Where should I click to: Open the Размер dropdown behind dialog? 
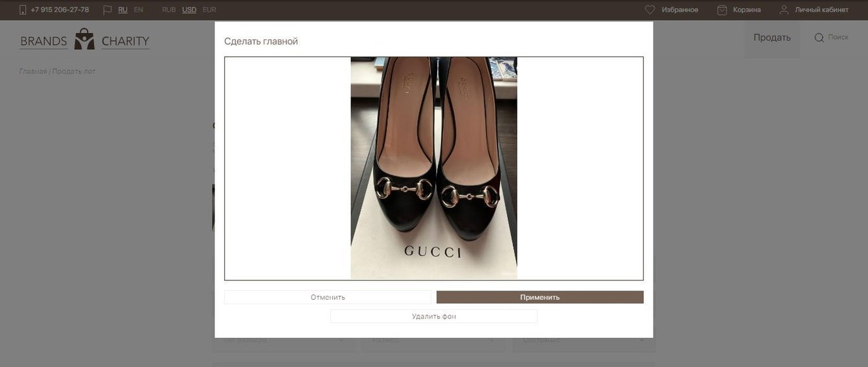[433, 340]
